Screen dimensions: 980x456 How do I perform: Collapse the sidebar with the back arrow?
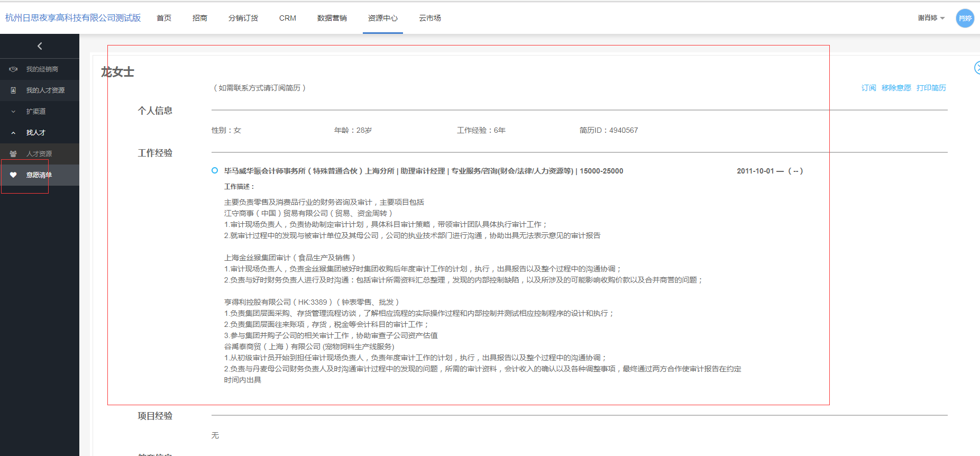point(40,47)
